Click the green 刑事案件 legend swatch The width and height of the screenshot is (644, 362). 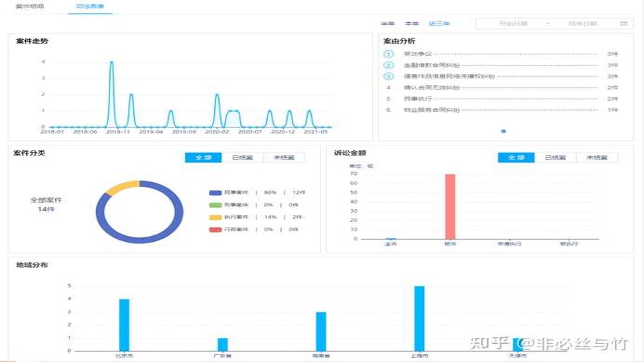(x=215, y=205)
